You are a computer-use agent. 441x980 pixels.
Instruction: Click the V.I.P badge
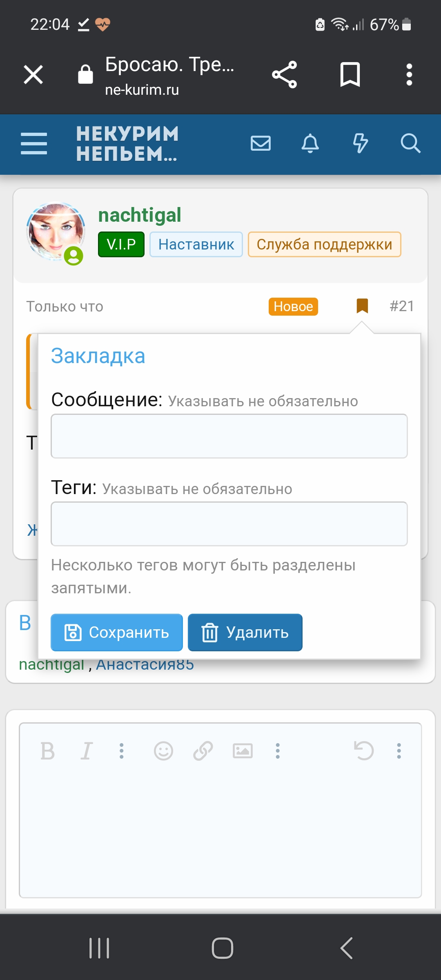coord(121,245)
